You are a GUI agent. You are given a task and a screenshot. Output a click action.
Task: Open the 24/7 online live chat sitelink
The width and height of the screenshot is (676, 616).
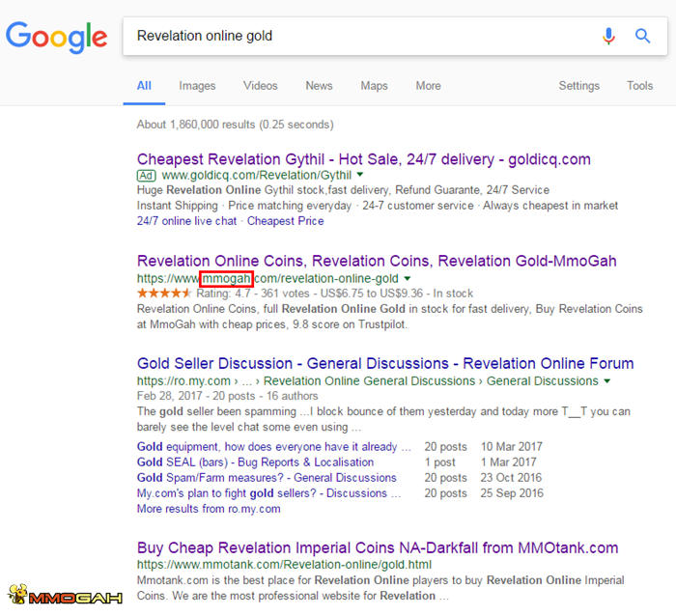186,221
